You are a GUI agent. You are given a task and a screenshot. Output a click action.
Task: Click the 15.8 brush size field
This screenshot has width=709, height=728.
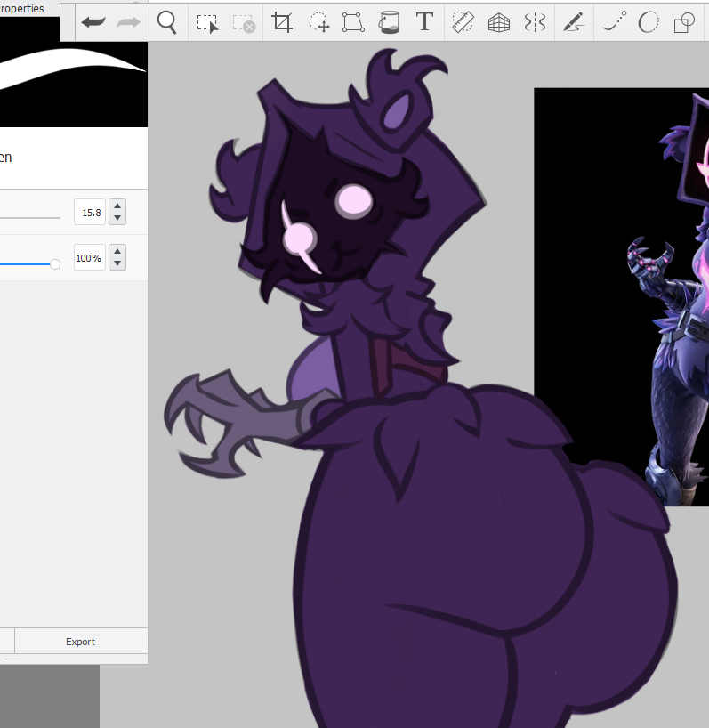coord(90,212)
